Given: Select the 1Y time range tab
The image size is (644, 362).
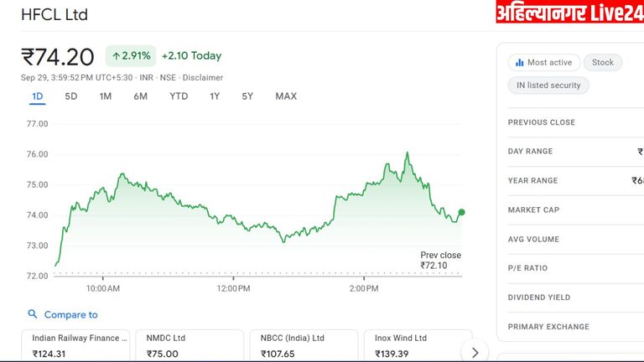Looking at the screenshot, I should click(216, 96).
